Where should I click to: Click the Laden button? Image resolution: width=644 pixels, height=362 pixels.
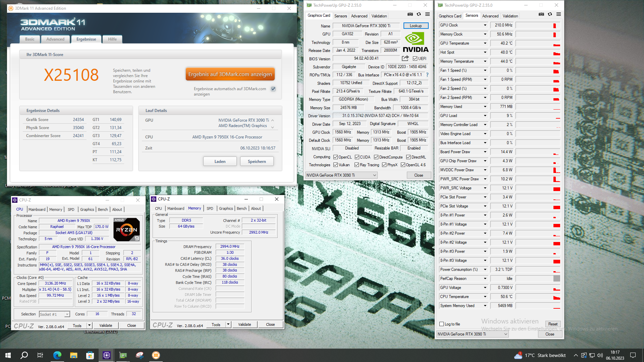pos(220,162)
